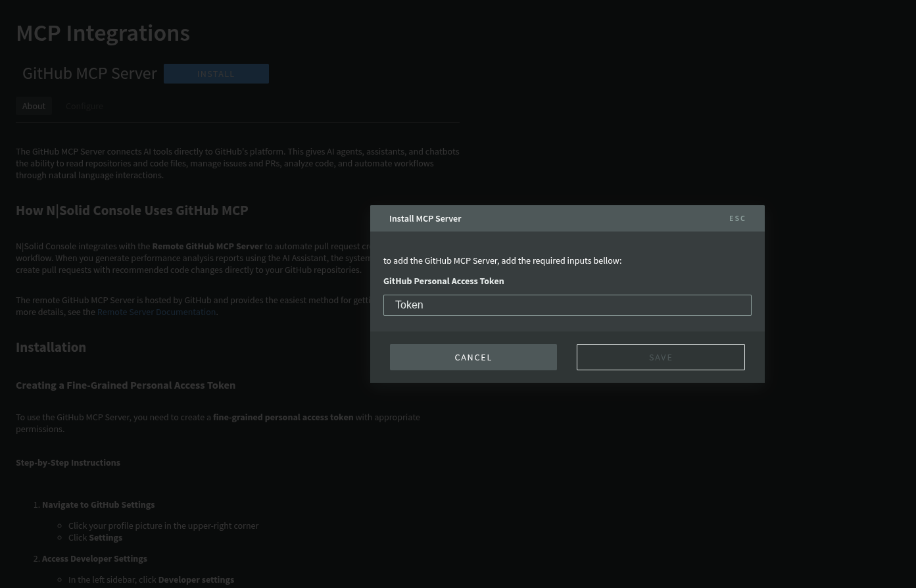Click the Step-by-Step Instructions heading

pos(68,462)
